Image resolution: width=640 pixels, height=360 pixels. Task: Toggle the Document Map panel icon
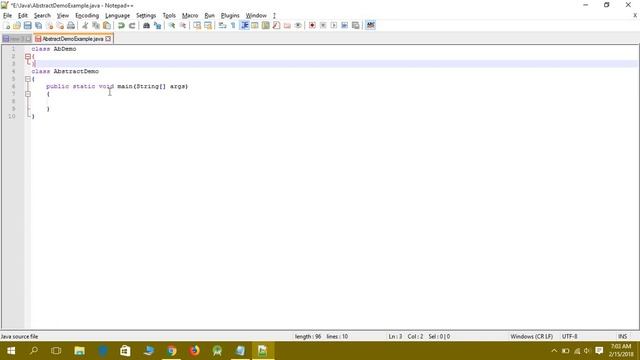tap(266, 25)
